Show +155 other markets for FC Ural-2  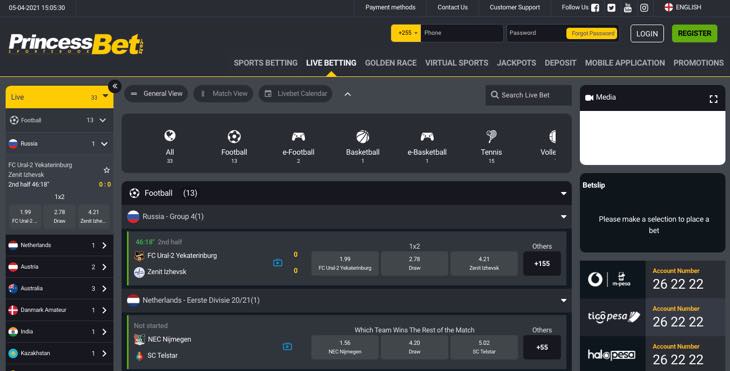click(x=542, y=263)
